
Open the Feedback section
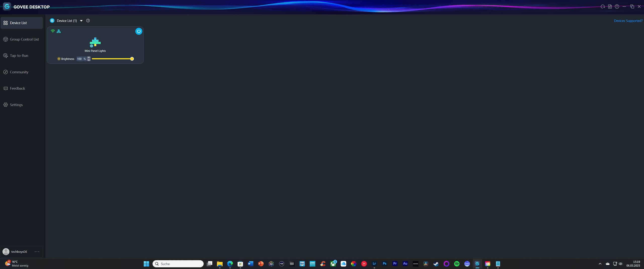[x=22, y=88]
